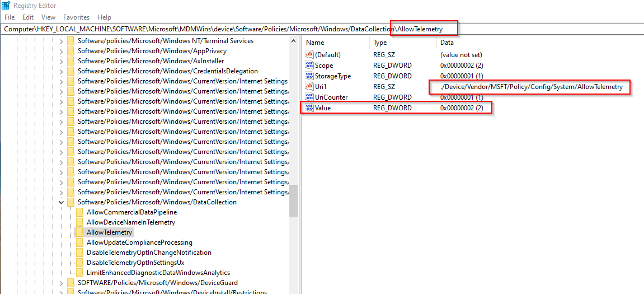Click the AppPrivacy key folder icon
This screenshot has width=644, height=294.
coord(70,51)
